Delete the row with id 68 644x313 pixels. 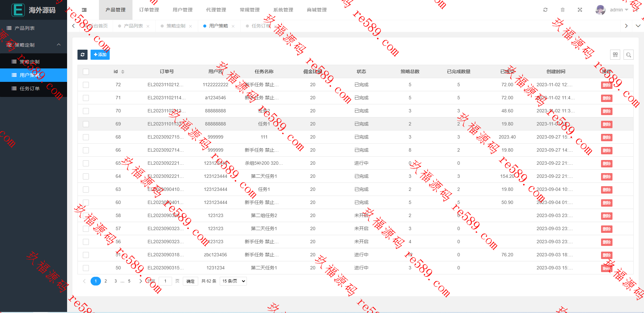(x=606, y=138)
